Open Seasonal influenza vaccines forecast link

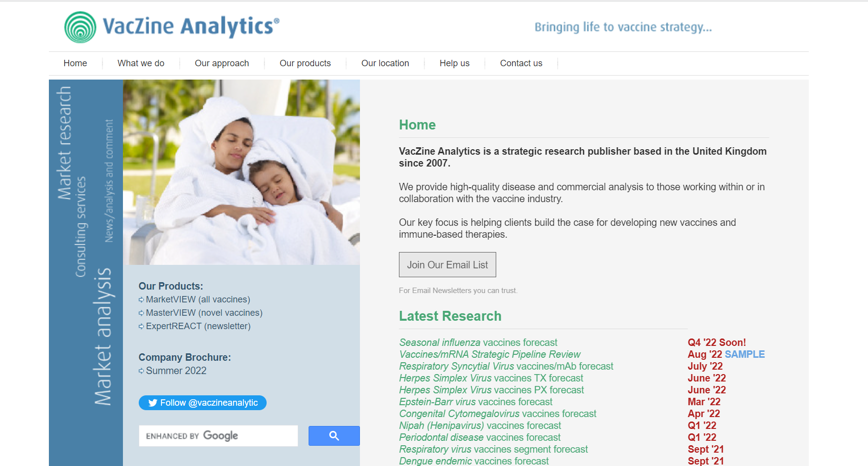pyautogui.click(x=478, y=342)
